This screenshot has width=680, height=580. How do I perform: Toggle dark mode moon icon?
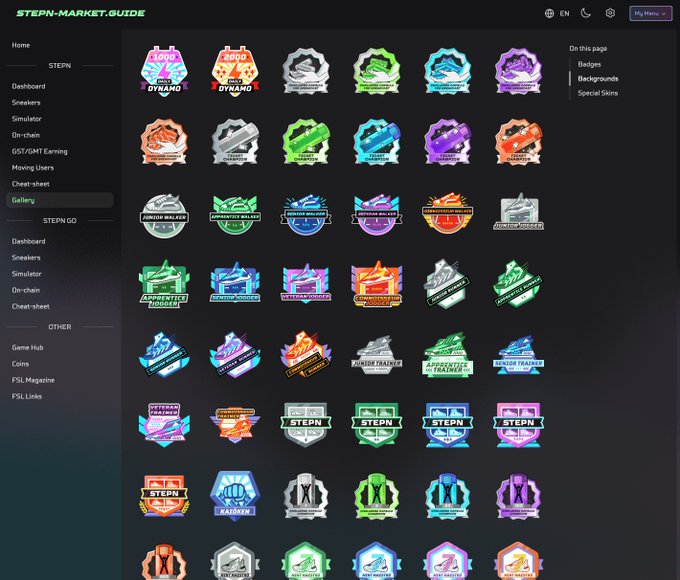pos(585,13)
